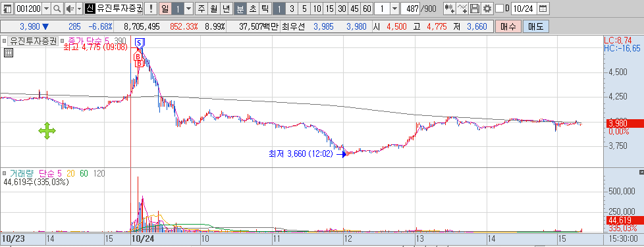
Task: Toggle the 유진투자증권 series square marker
Action: pos(4,41)
